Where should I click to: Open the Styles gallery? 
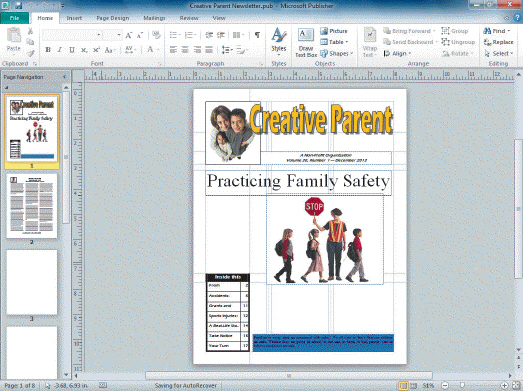coord(279,42)
